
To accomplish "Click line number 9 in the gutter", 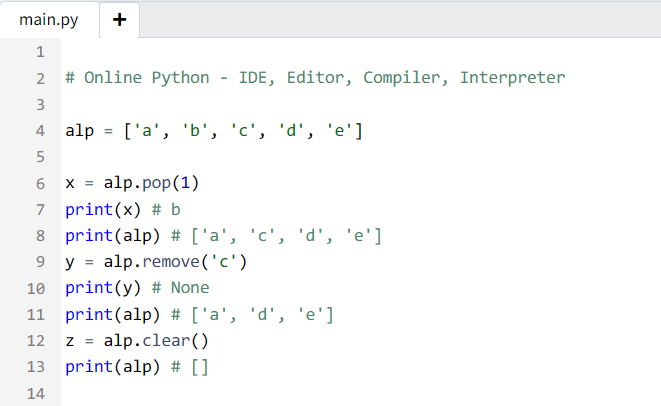I will (x=40, y=262).
